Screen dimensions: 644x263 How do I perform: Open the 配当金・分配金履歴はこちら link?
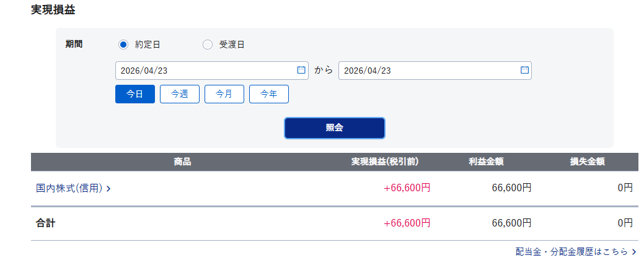(x=571, y=252)
